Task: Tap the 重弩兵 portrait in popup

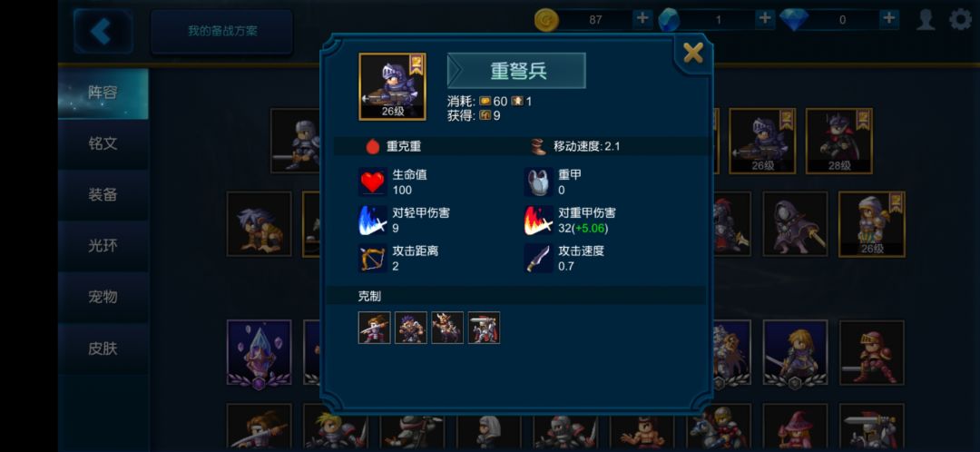Action: [393, 87]
